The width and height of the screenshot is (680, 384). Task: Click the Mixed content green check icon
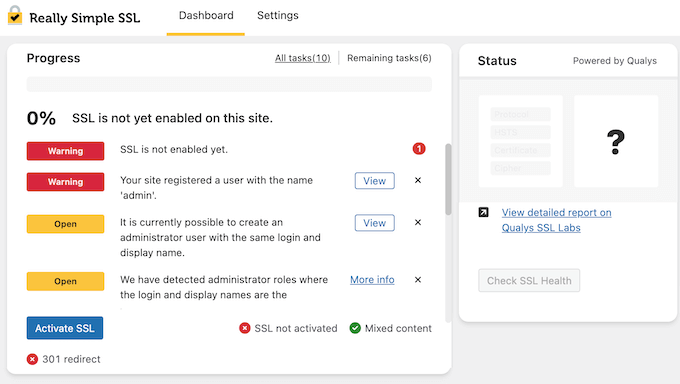click(x=355, y=328)
